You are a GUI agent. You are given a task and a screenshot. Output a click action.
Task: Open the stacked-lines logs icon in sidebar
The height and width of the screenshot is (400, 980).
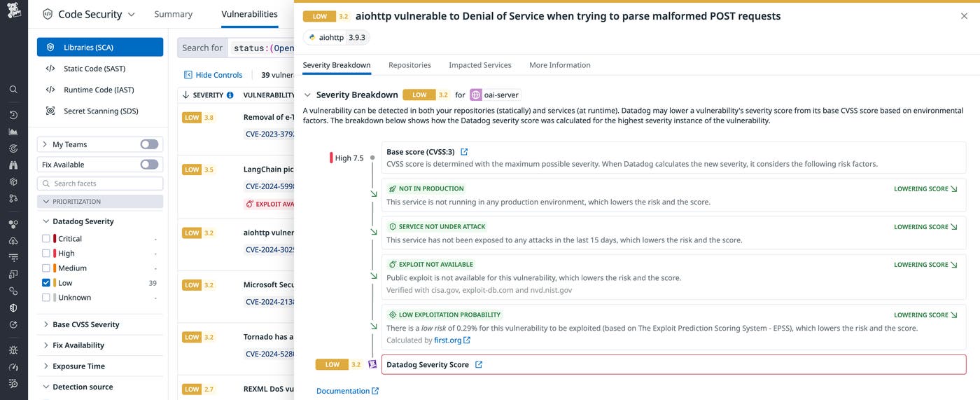point(13,258)
